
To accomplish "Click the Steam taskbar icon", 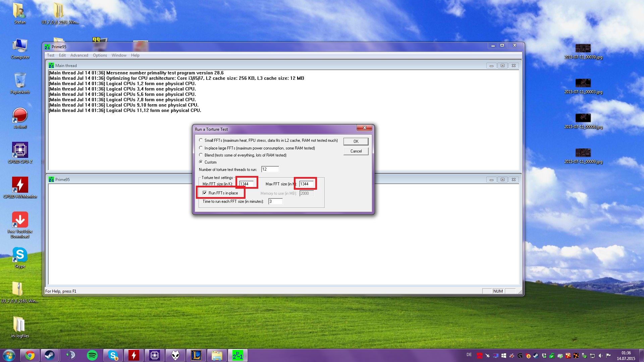I will [x=50, y=355].
